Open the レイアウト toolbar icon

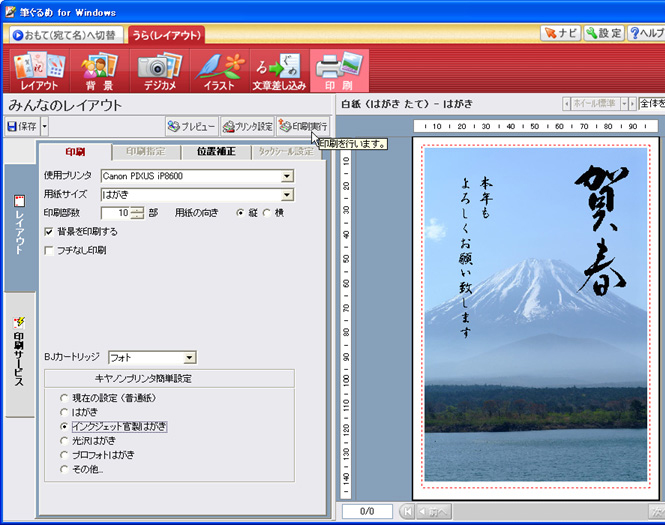pos(38,70)
